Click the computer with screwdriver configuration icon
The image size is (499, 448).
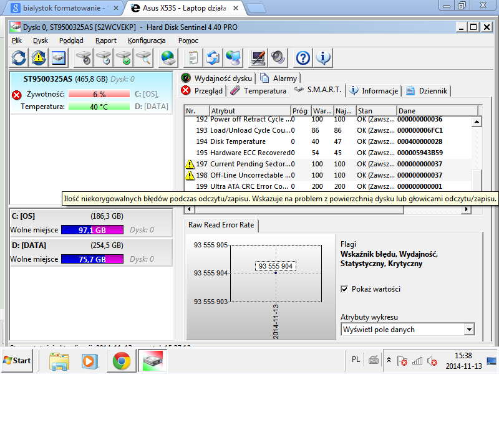(x=258, y=58)
